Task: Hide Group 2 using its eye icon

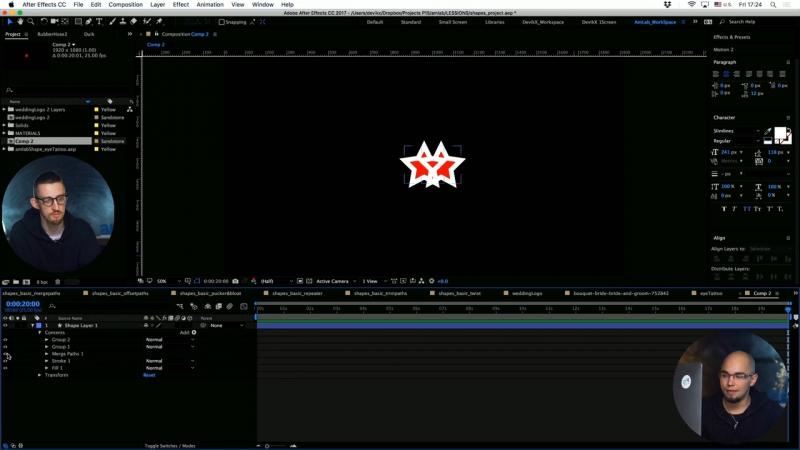Action: pos(5,340)
